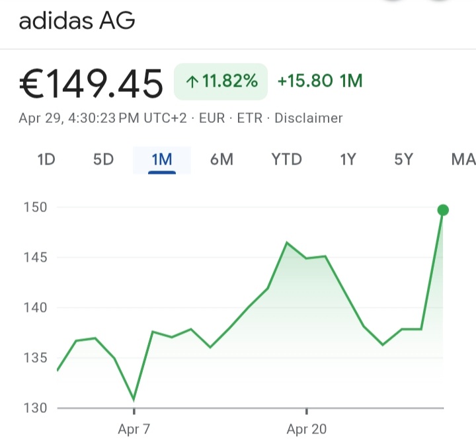Select the 5Y time range tab

403,159
